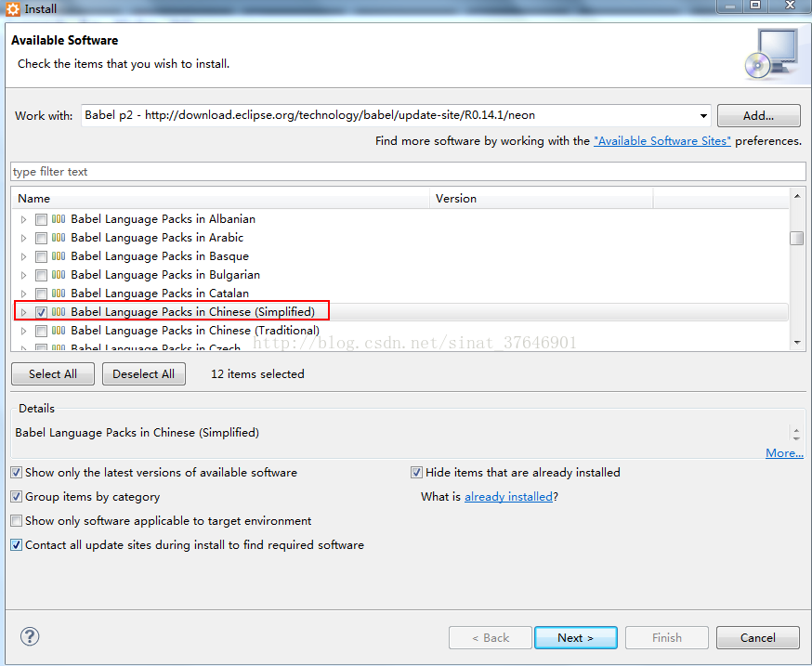Expand the Chinese (Traditional) pack node

click(x=23, y=331)
